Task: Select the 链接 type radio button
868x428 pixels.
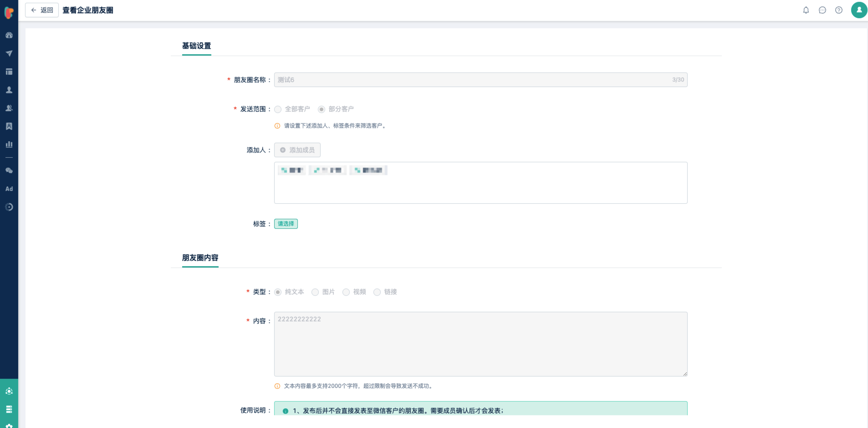Action: pyautogui.click(x=377, y=292)
